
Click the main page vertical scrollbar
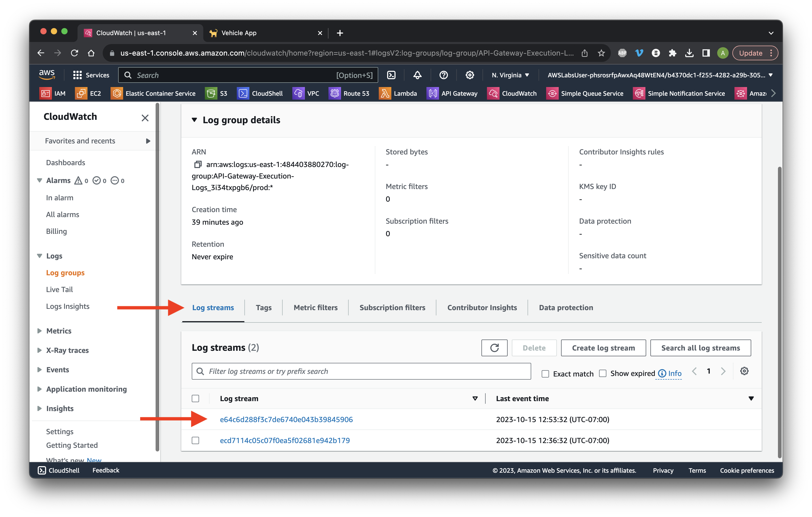pyautogui.click(x=779, y=312)
